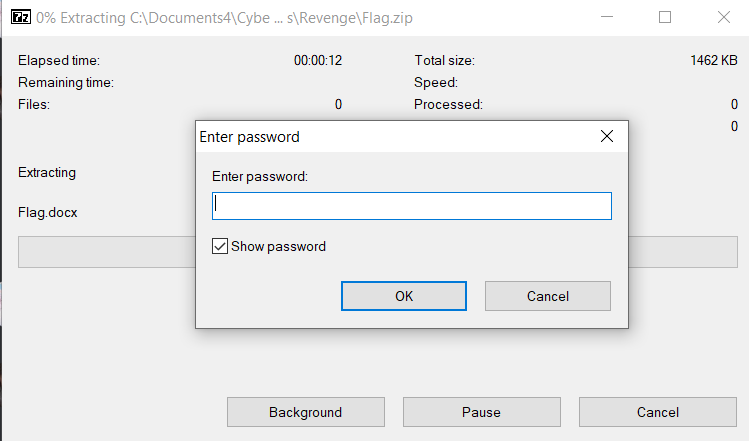Viewport: 749px width, 441px height.
Task: Click the Extracting status label
Action: pyautogui.click(x=47, y=172)
